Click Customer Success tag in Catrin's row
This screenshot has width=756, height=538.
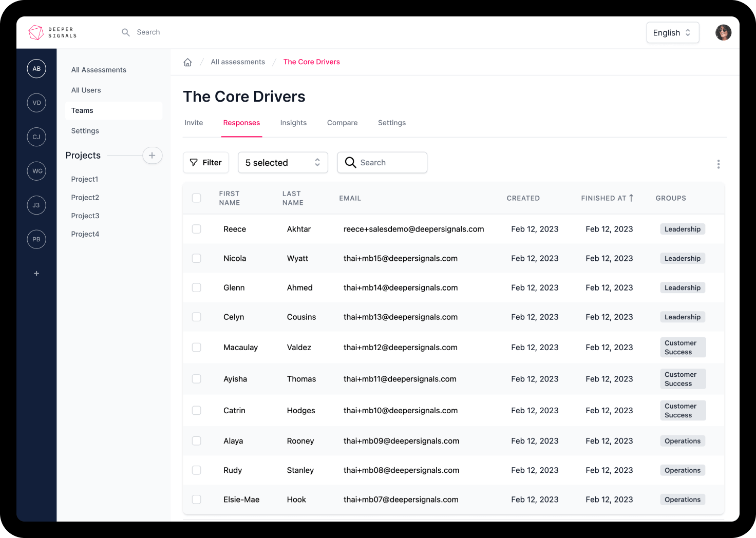683,411
